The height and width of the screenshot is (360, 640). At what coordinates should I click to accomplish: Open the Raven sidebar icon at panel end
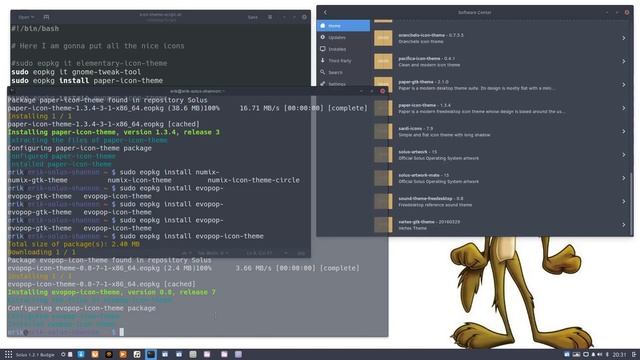tap(634, 354)
